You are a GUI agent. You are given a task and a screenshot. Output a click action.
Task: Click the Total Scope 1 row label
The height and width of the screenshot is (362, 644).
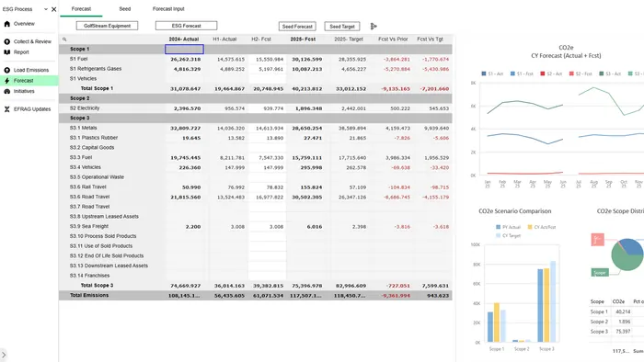pyautogui.click(x=97, y=88)
